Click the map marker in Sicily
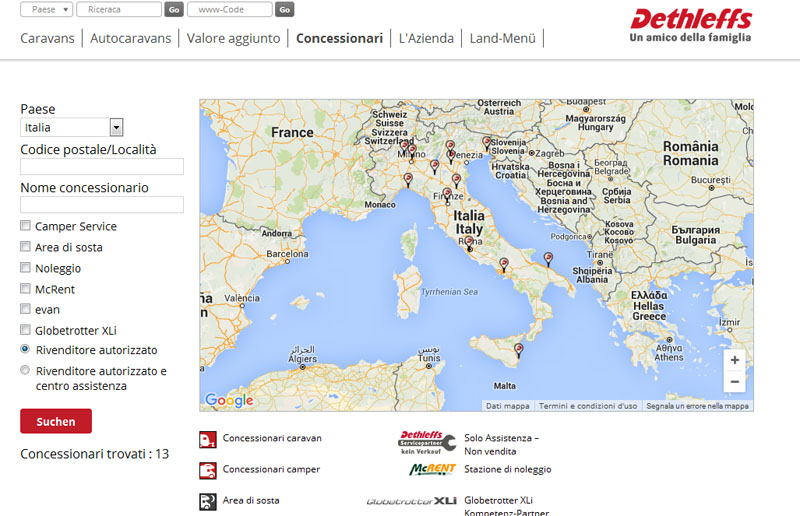Image resolution: width=800 pixels, height=516 pixels. point(518,350)
